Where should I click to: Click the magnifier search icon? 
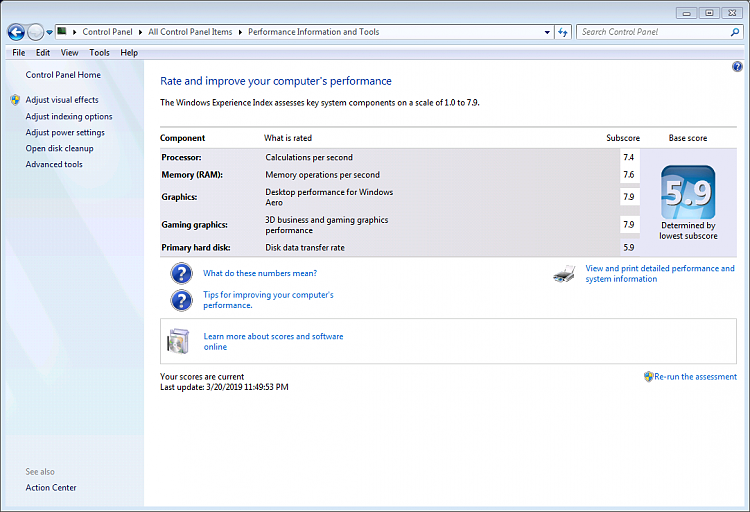[735, 32]
